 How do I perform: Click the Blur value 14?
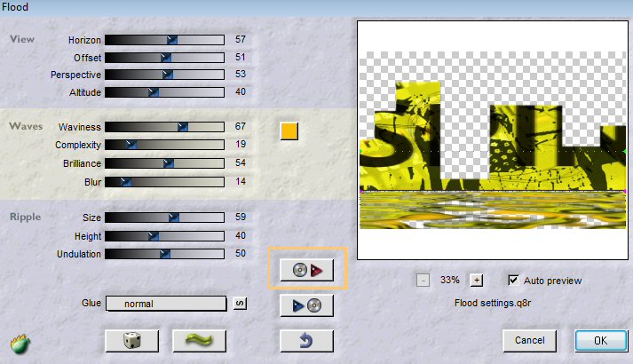[x=241, y=181]
